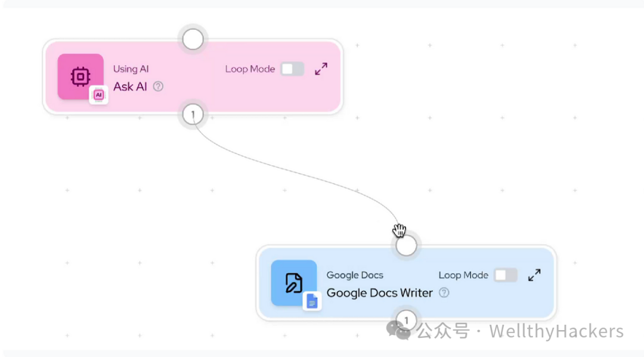The width and height of the screenshot is (644, 357).
Task: Select the Ask AI input connector circle
Action: 193,39
